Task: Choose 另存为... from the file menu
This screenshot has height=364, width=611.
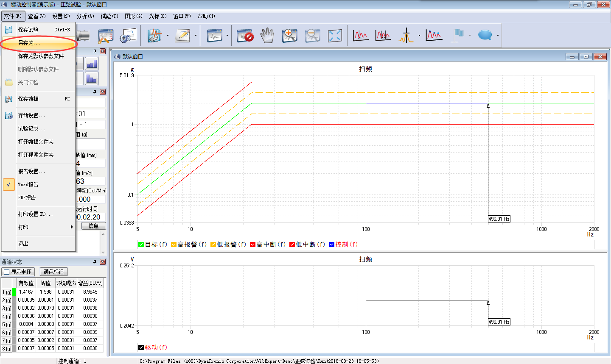Action: coord(39,43)
